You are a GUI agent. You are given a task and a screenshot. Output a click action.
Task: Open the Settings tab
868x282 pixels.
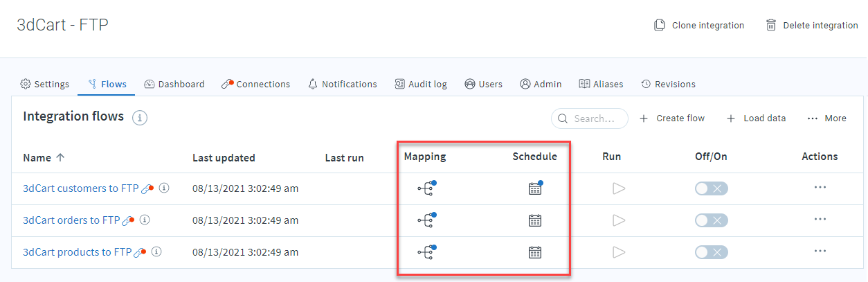[45, 84]
